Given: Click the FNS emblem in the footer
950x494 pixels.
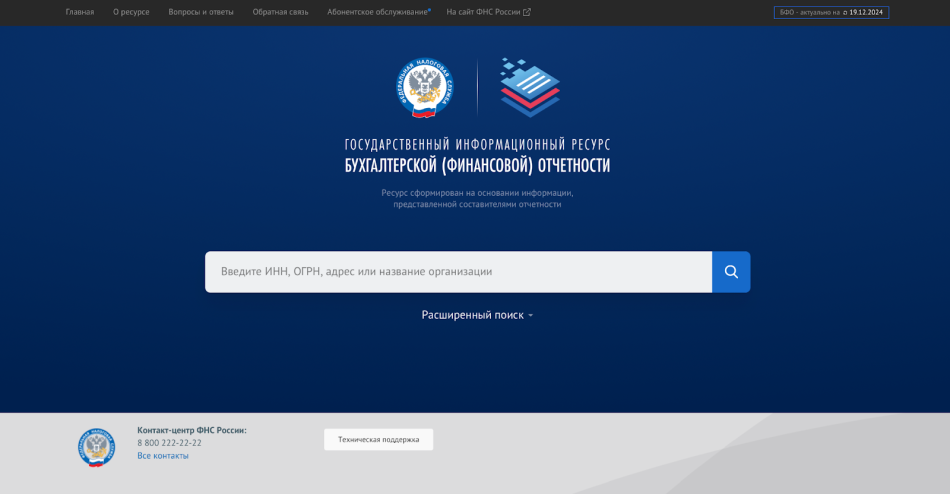Looking at the screenshot, I should point(97,447).
